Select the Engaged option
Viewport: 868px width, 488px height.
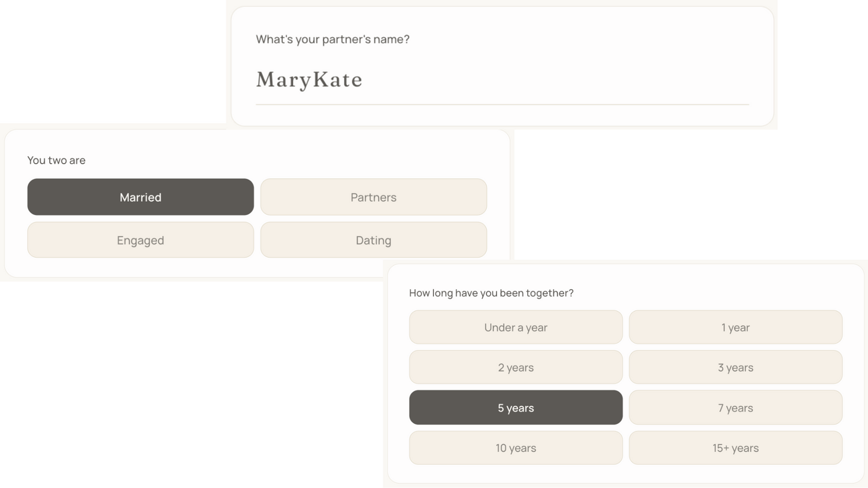click(141, 240)
